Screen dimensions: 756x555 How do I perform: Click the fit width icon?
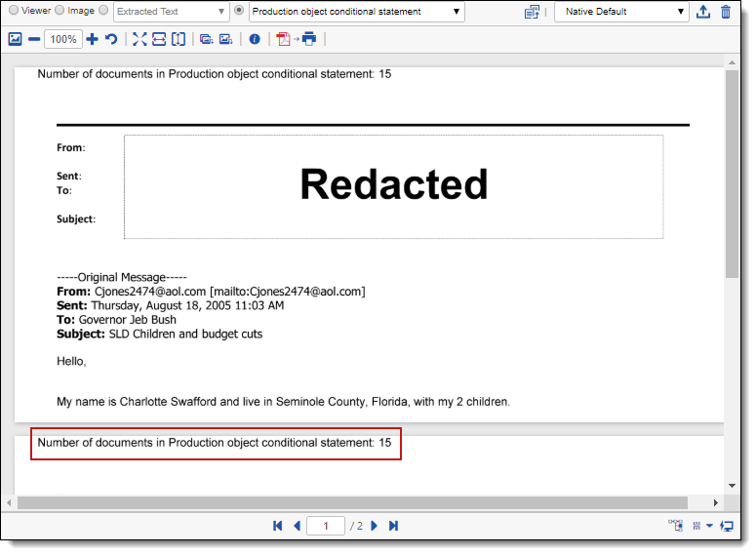159,39
